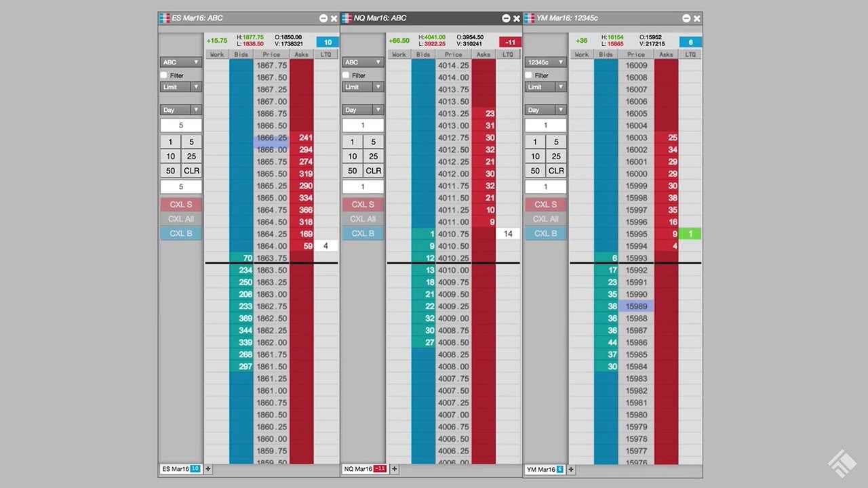Select the ES Mar16 bottom tab

click(180, 469)
